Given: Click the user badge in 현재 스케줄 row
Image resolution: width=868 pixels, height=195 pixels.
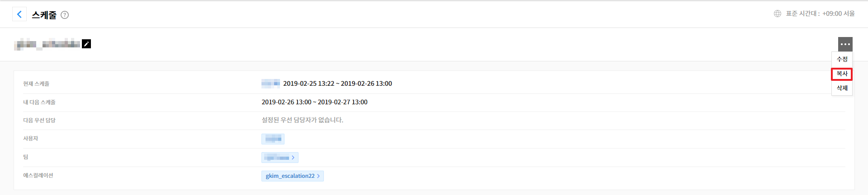Looking at the screenshot, I should [270, 84].
